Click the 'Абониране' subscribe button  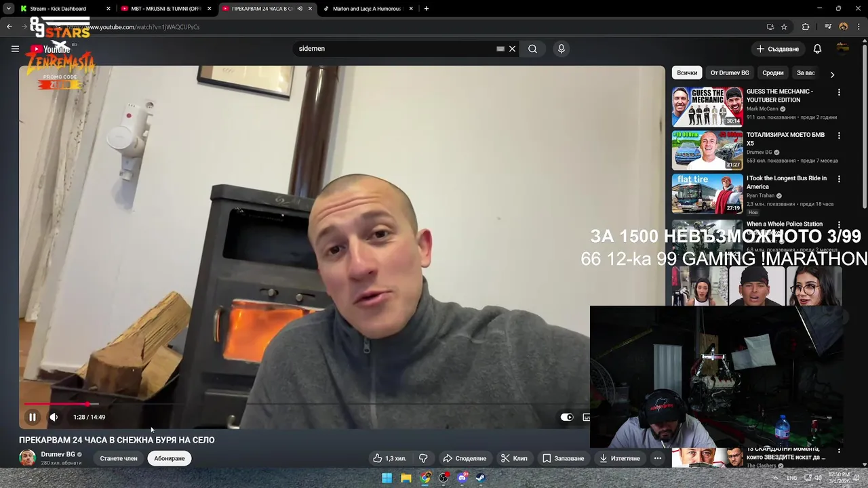pyautogui.click(x=170, y=458)
